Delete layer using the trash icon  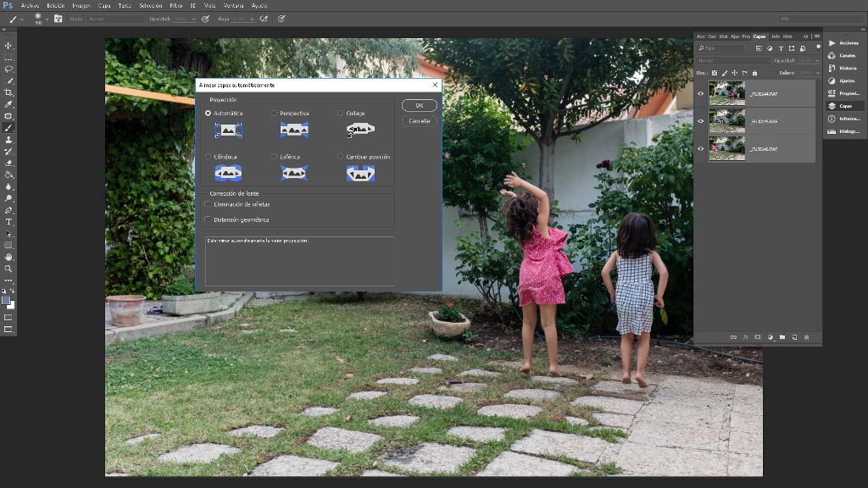[x=807, y=337]
